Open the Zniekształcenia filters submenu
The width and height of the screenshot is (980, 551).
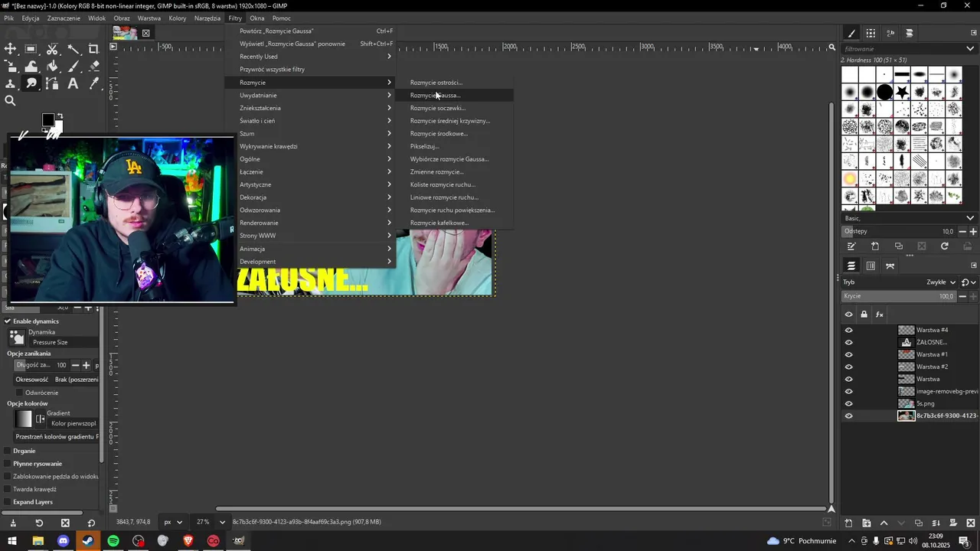click(x=310, y=108)
